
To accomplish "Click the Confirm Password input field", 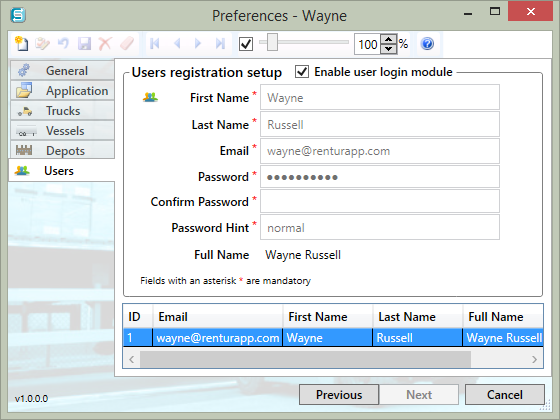I will (x=380, y=201).
